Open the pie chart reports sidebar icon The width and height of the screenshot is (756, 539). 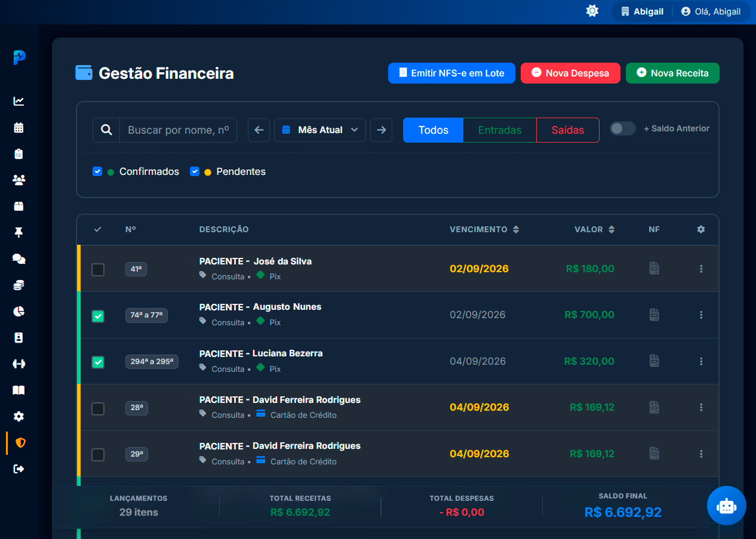point(19,311)
